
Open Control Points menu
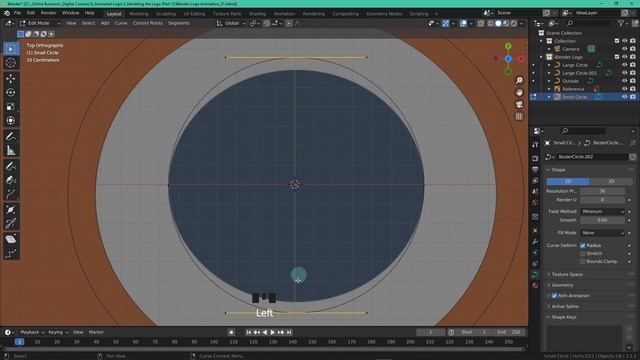click(x=148, y=23)
